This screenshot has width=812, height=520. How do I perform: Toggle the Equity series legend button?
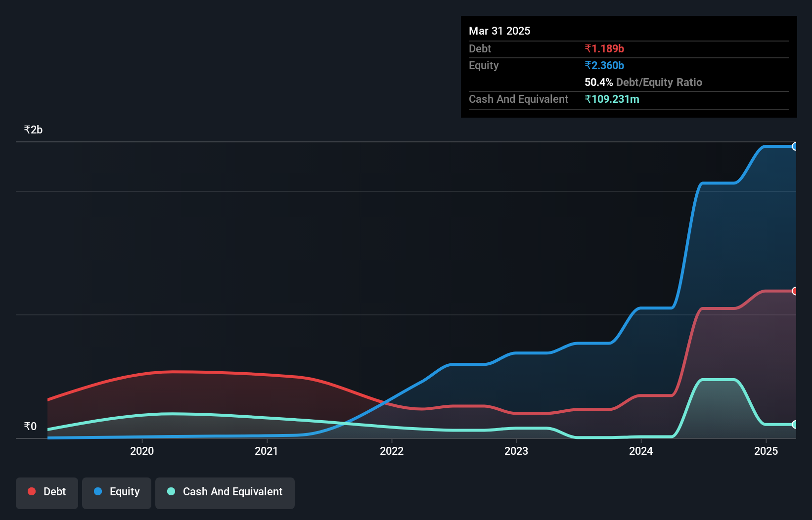117,492
